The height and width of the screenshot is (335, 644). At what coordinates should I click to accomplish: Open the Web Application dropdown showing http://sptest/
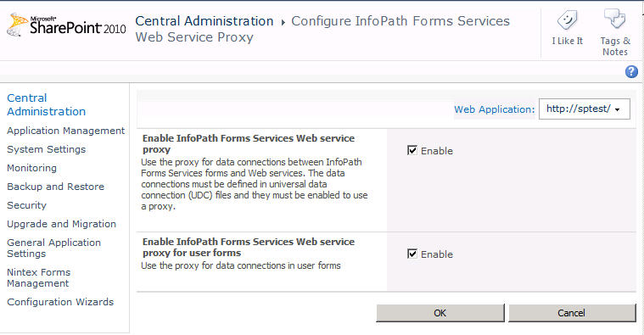click(584, 109)
